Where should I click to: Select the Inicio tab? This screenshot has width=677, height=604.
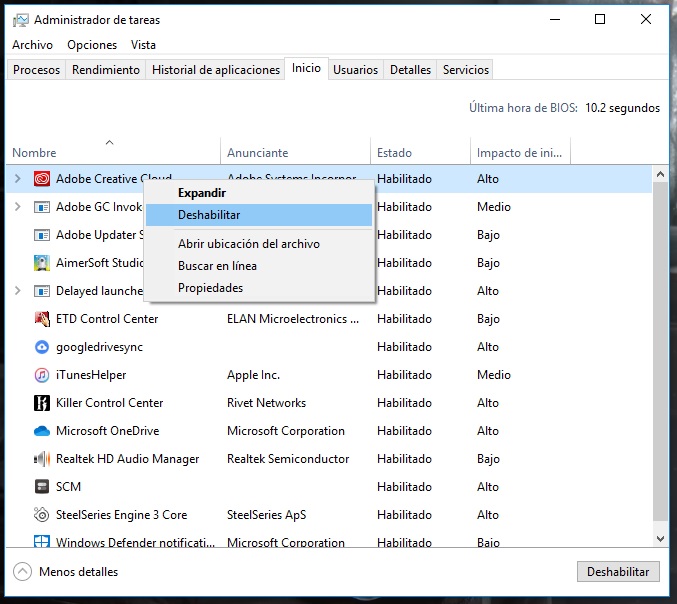[306, 68]
